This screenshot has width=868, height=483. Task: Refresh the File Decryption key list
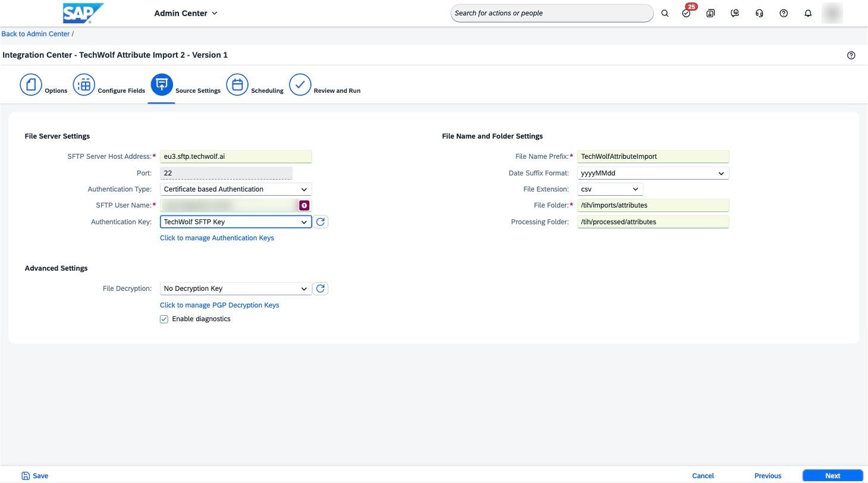click(320, 288)
